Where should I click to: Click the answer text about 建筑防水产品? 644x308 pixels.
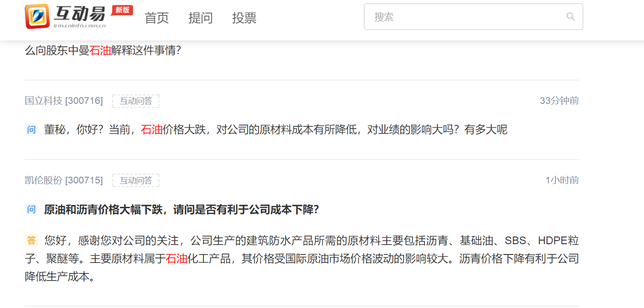tap(302, 259)
